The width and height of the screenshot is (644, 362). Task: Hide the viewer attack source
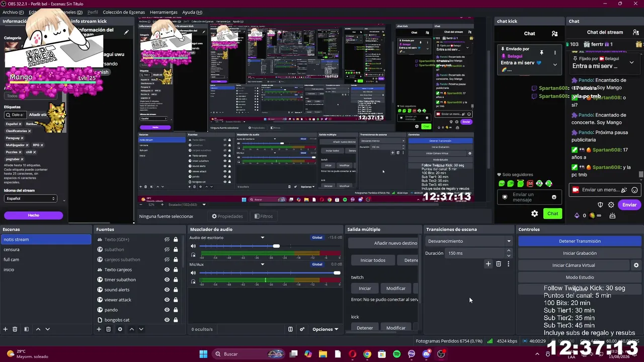click(x=167, y=300)
